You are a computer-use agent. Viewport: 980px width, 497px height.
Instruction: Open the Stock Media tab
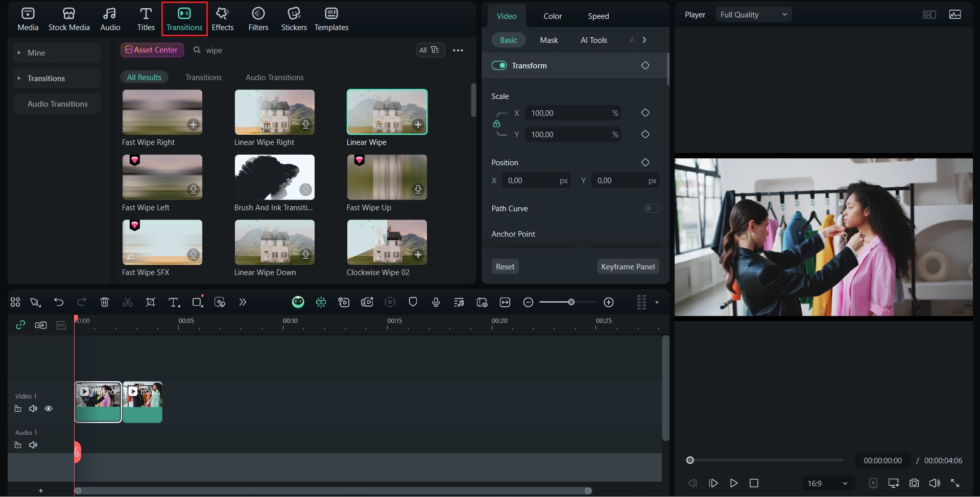tap(69, 19)
